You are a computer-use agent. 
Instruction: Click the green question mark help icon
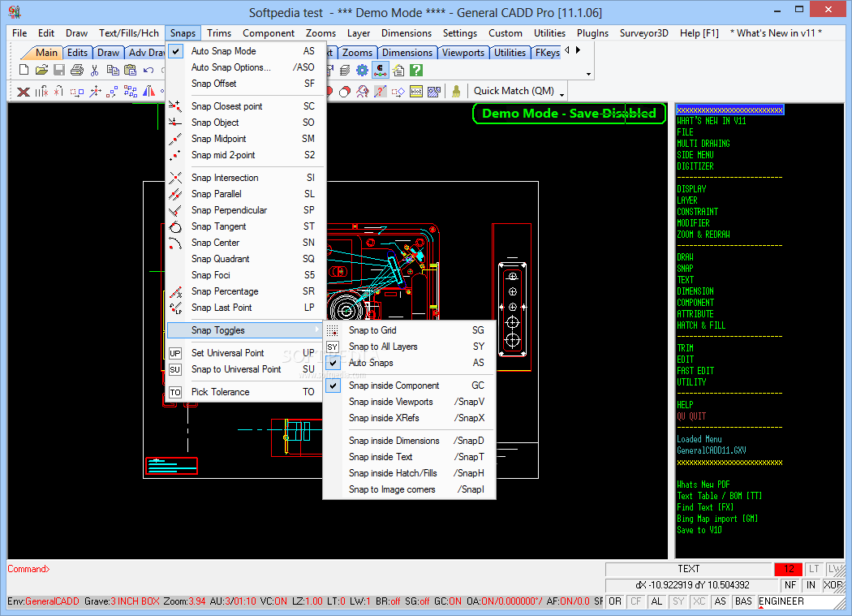415,70
